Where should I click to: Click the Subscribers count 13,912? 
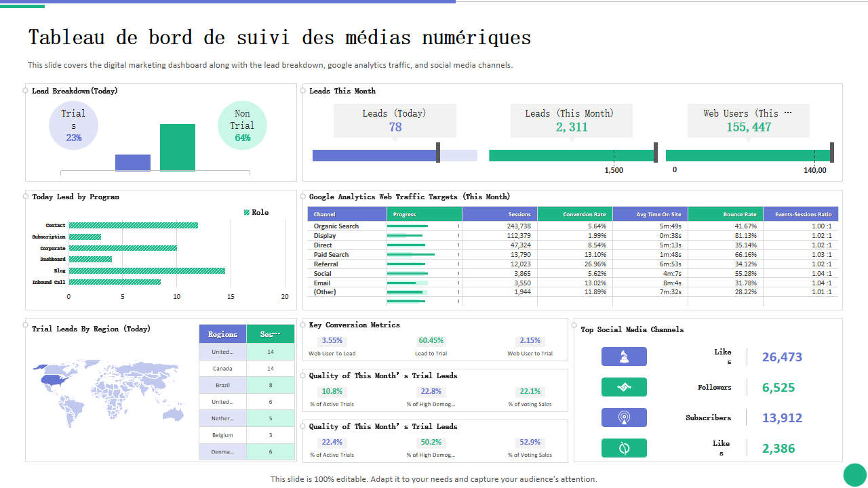pyautogui.click(x=782, y=418)
